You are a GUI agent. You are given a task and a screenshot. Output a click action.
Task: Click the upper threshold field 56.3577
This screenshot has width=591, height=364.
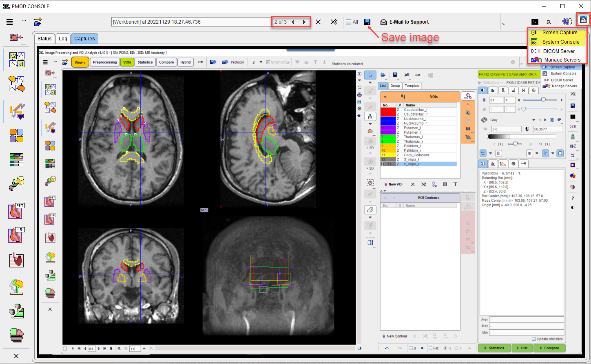(x=548, y=129)
